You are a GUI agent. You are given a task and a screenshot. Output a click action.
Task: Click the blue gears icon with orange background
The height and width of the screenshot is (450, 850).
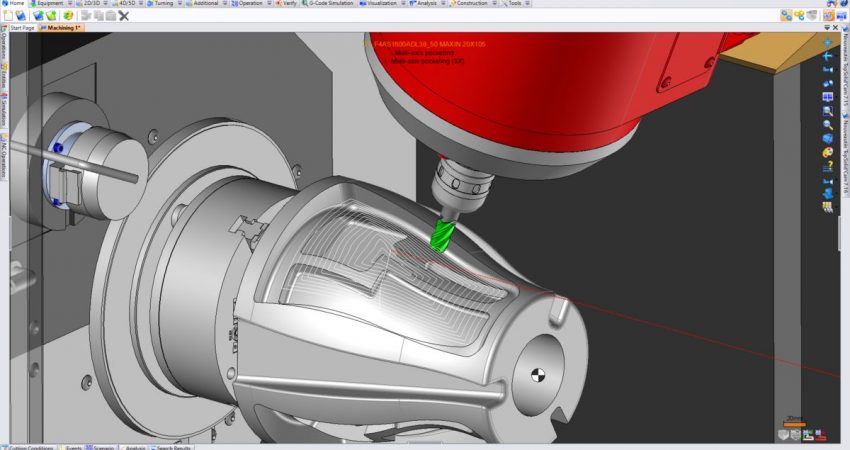(786, 16)
